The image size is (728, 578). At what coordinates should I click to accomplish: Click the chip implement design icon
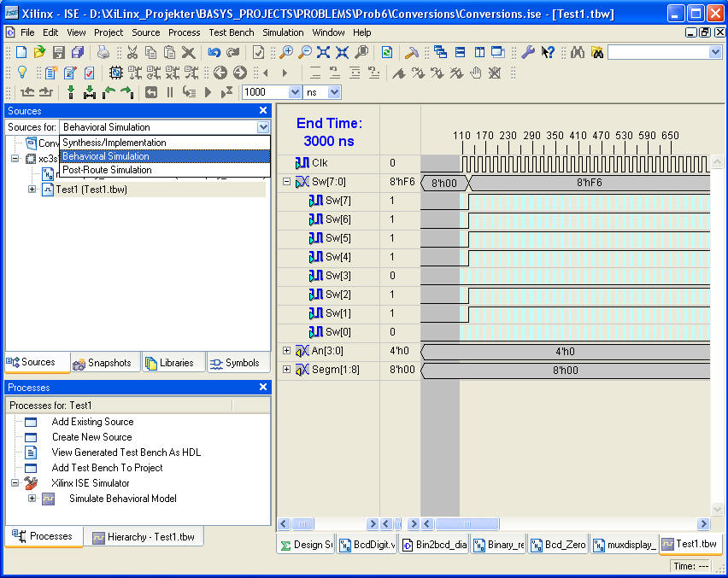click(x=115, y=73)
